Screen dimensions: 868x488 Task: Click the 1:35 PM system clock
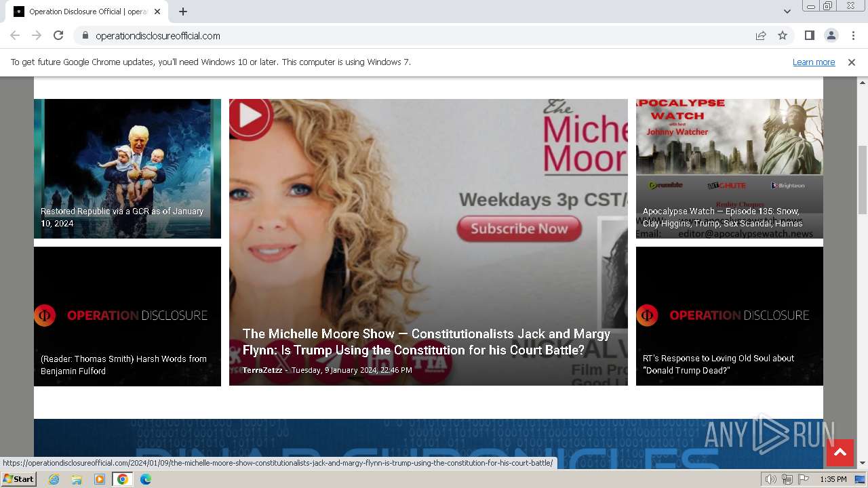click(833, 479)
